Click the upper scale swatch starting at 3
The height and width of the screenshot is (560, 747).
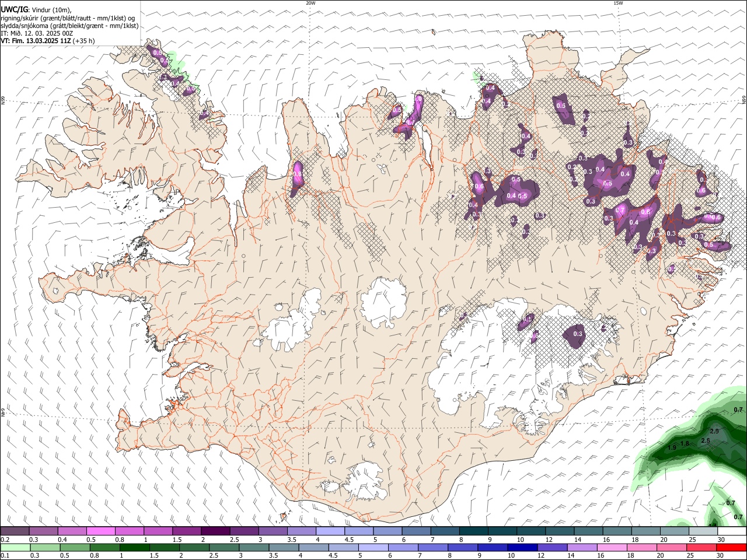(x=273, y=531)
